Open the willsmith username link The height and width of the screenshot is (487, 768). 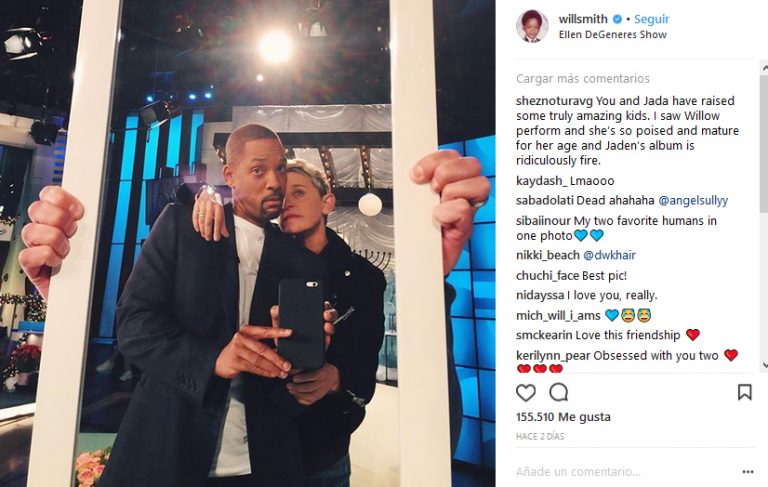pyautogui.click(x=583, y=19)
